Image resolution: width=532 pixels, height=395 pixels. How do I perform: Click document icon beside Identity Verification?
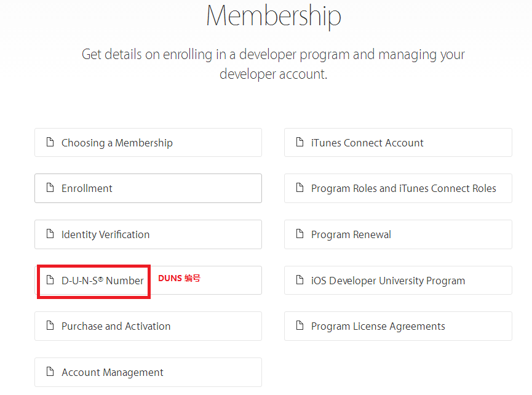coord(50,234)
